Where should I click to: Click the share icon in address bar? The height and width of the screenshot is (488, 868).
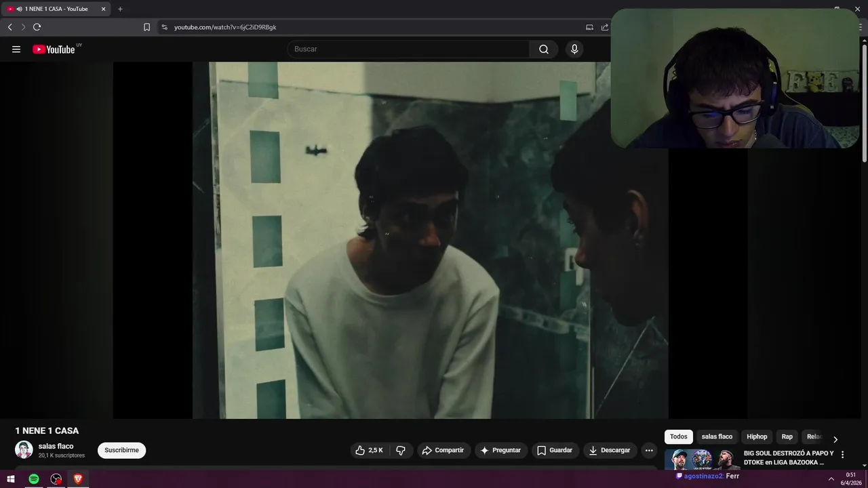(604, 27)
